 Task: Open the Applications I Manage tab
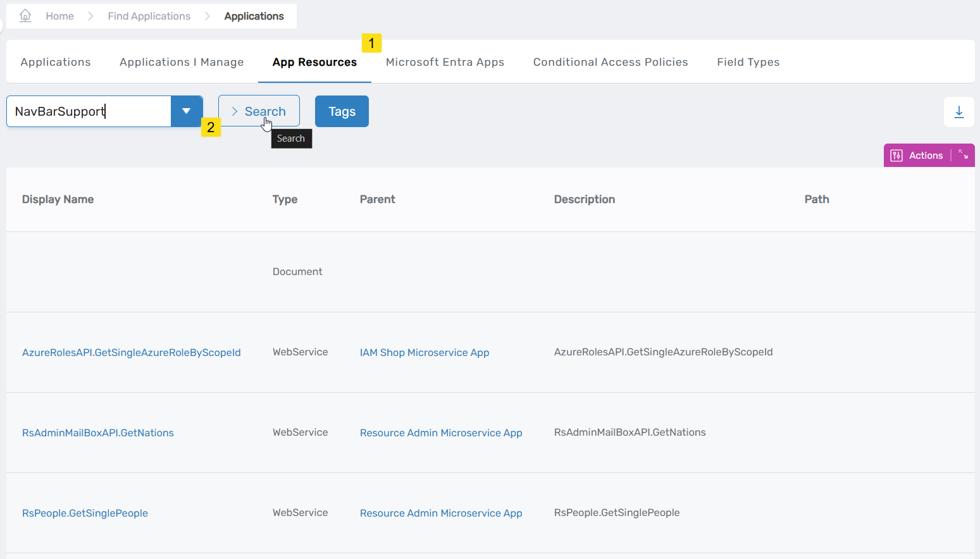tap(182, 61)
